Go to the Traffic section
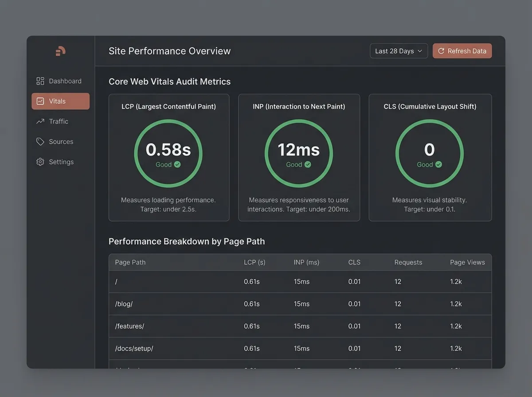 click(x=60, y=121)
